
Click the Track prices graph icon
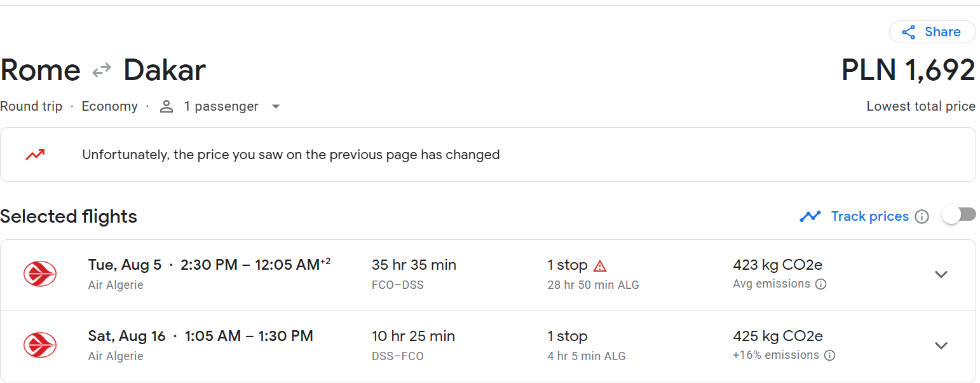pos(810,216)
